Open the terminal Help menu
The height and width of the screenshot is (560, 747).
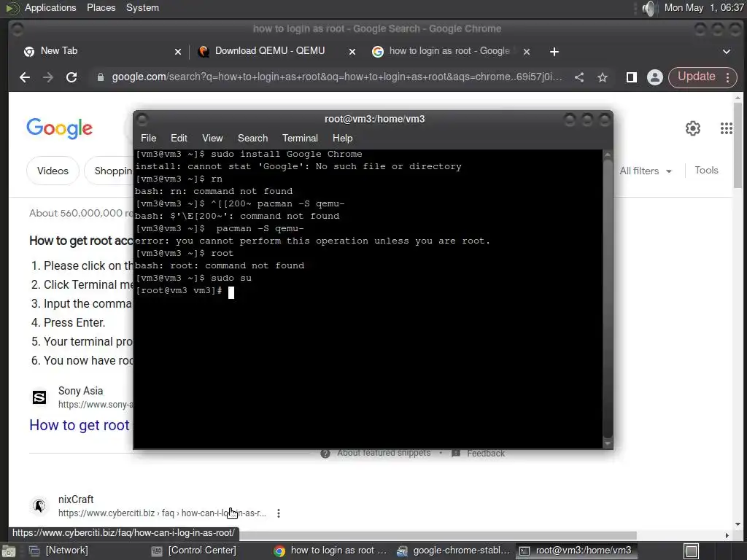pos(343,138)
